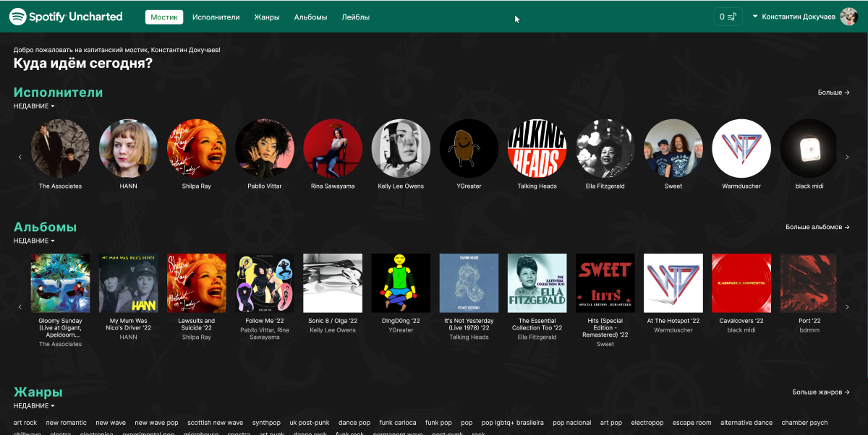Show next artists with right arrow
The width and height of the screenshot is (868, 435).
(848, 157)
